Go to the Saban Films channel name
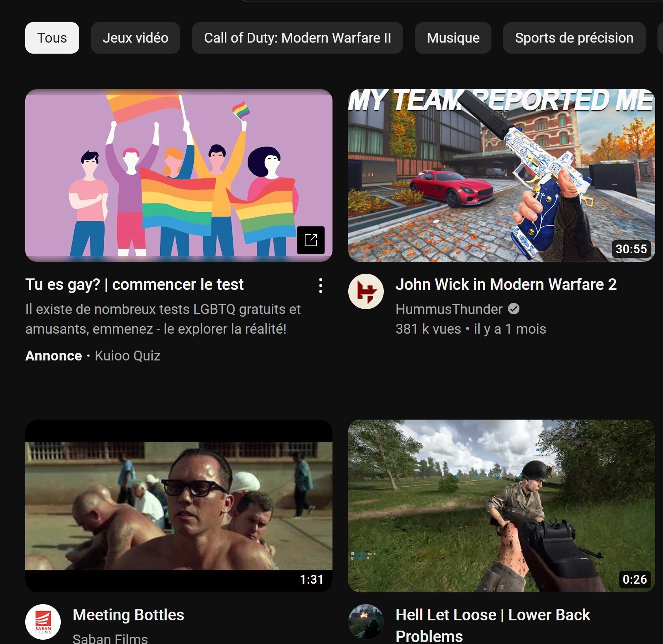This screenshot has width=663, height=644. (110, 638)
